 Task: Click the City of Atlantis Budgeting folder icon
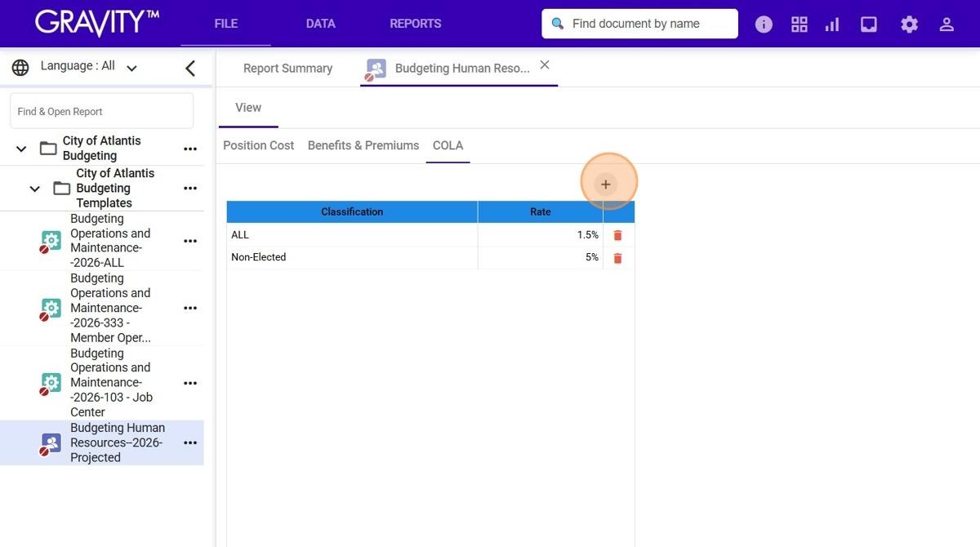pyautogui.click(x=48, y=149)
